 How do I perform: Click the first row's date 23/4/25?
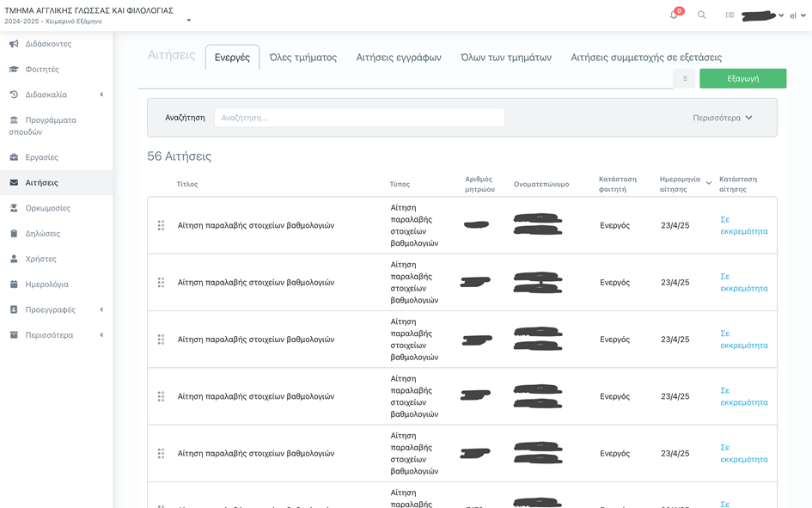675,225
